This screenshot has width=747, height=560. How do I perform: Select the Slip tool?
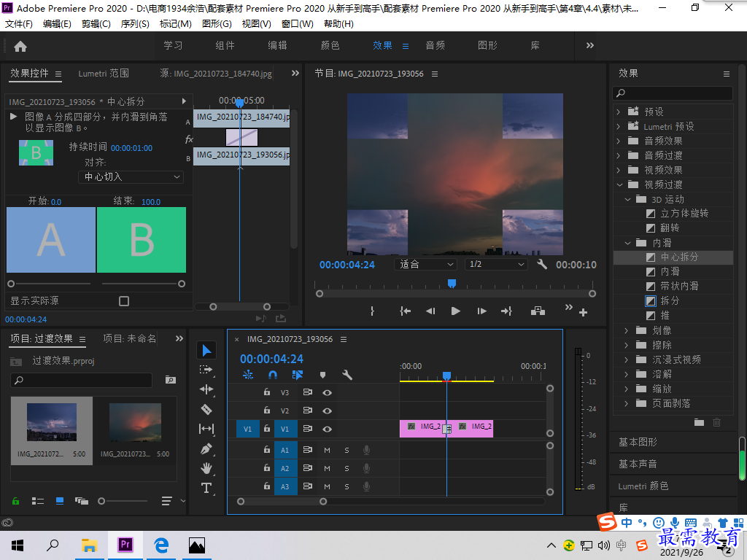pos(206,429)
